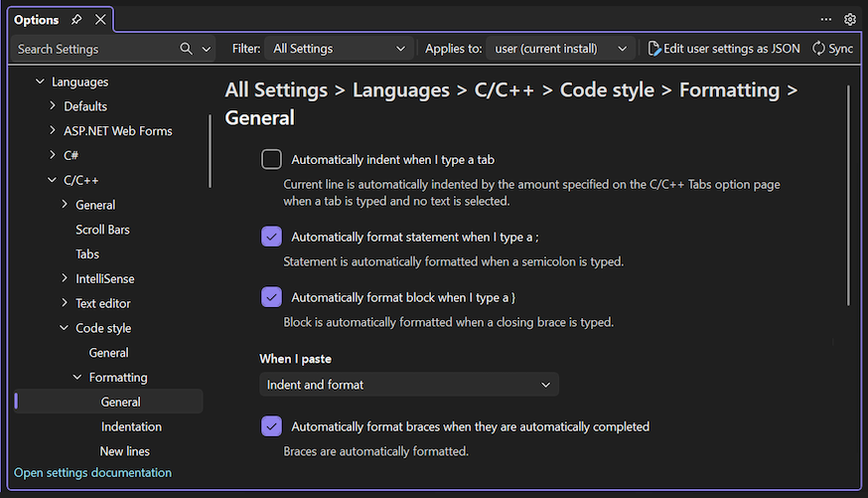
Task: Enable Automatically indent when I type a tab
Action: pyautogui.click(x=271, y=159)
